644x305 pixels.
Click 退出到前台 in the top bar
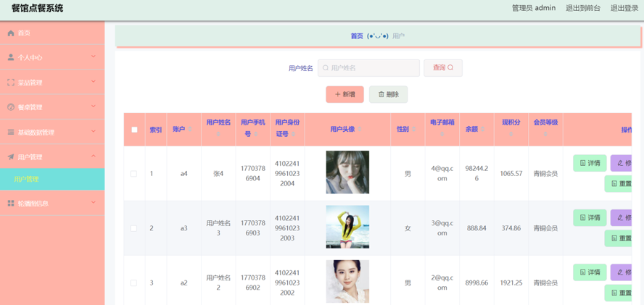point(583,8)
